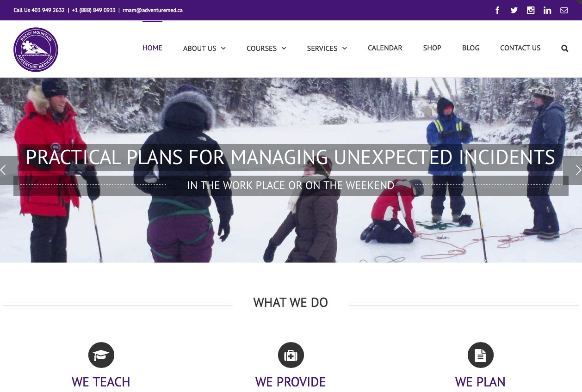Open the search magnifier icon

(x=564, y=48)
